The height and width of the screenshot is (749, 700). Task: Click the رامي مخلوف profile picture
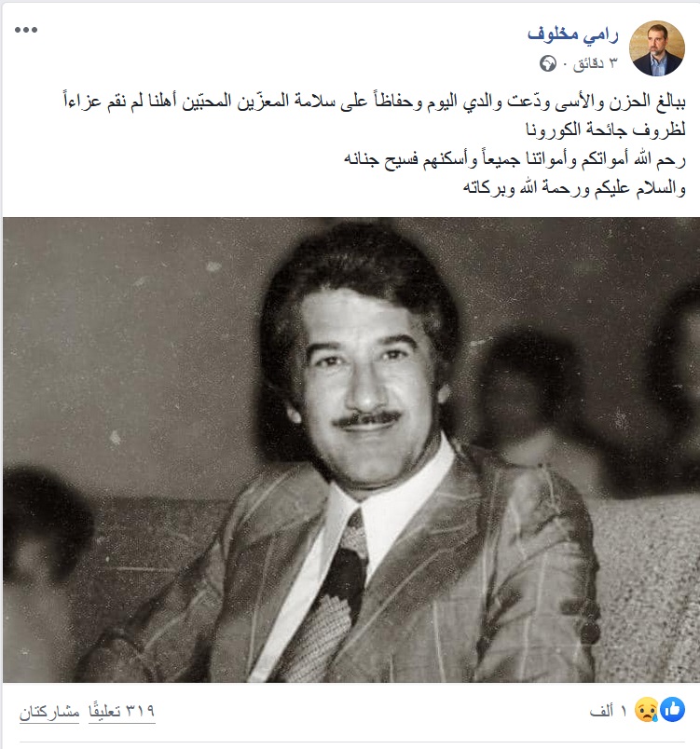click(x=657, y=48)
